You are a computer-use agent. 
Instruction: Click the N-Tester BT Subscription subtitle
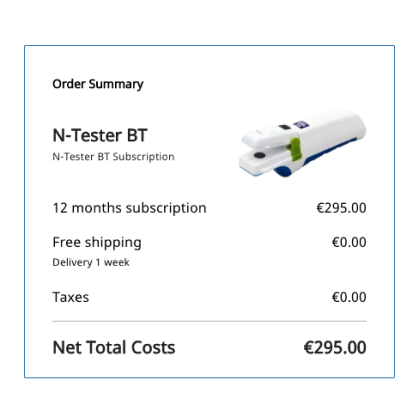[x=113, y=157]
